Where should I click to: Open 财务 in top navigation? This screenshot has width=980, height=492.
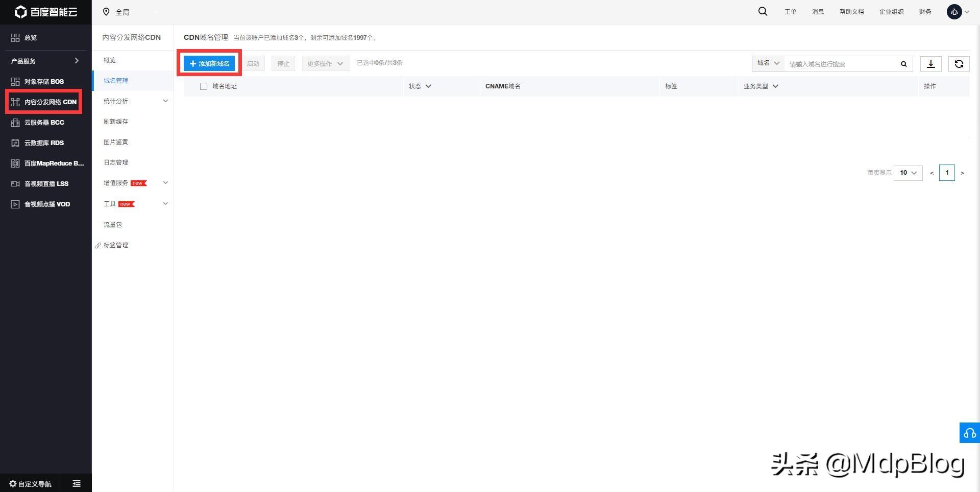tap(925, 12)
